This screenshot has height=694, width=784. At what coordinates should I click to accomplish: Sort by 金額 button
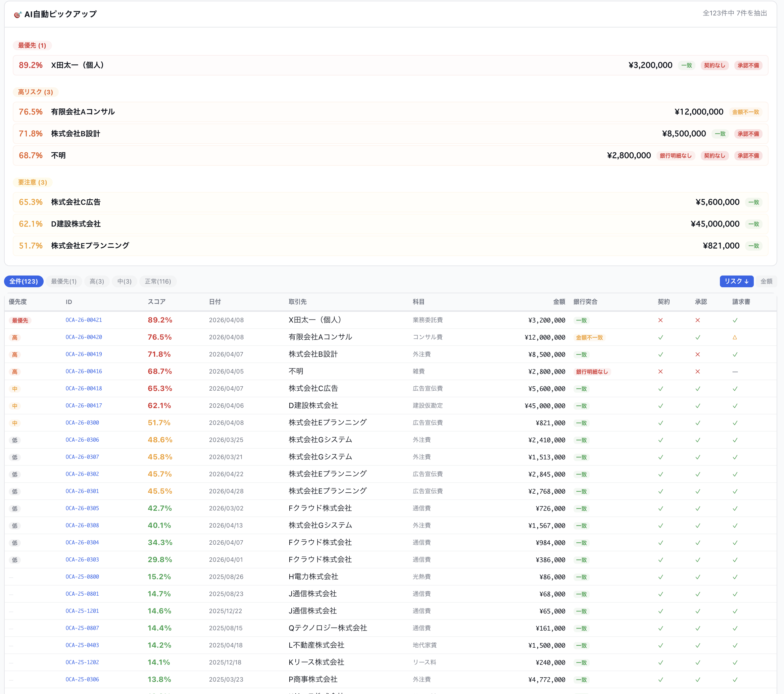click(766, 282)
